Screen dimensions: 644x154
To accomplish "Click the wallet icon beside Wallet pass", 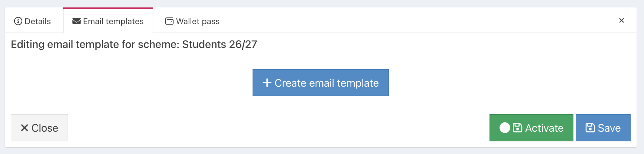I will tap(169, 21).
